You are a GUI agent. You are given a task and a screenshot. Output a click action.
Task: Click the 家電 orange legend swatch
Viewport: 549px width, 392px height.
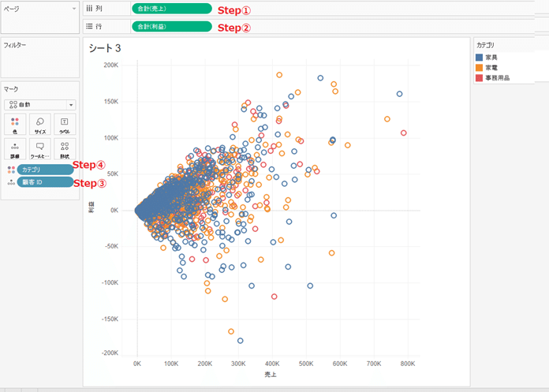pos(480,68)
